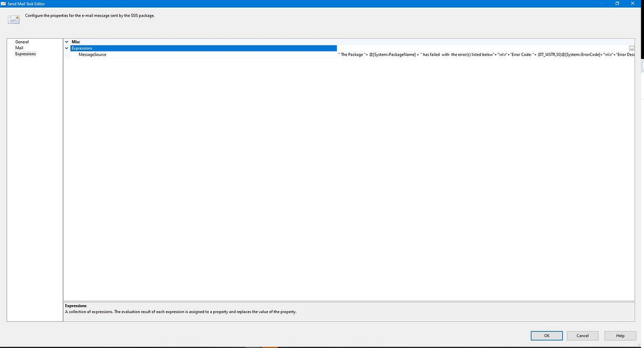Image resolution: width=644 pixels, height=348 pixels.
Task: Click the configure properties instruction text
Action: click(x=89, y=16)
